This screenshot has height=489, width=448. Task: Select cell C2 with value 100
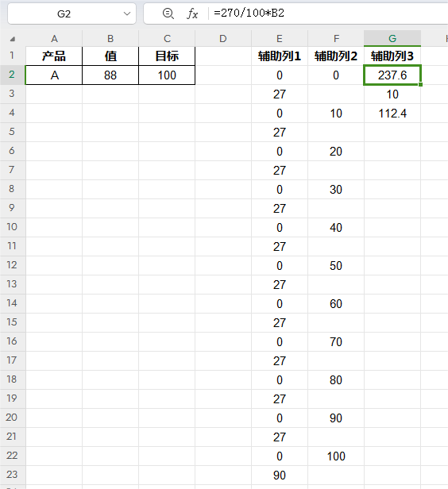pos(167,75)
